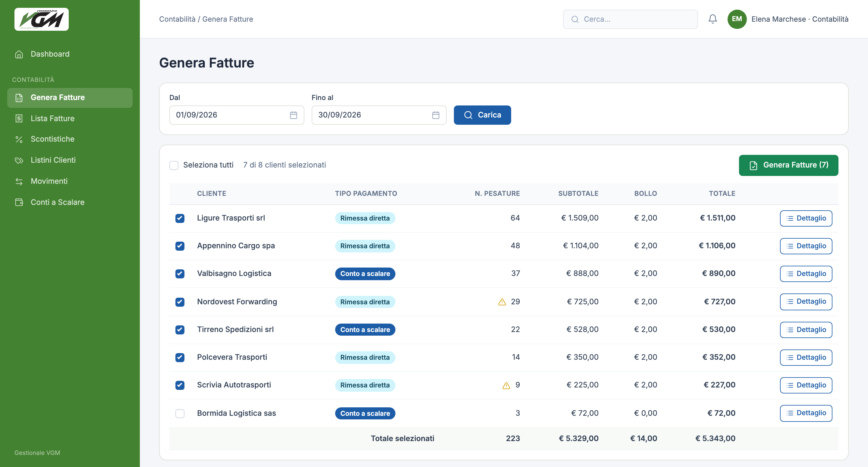Click the Cerca search field
Image resolution: width=868 pixels, height=467 pixels.
point(630,19)
